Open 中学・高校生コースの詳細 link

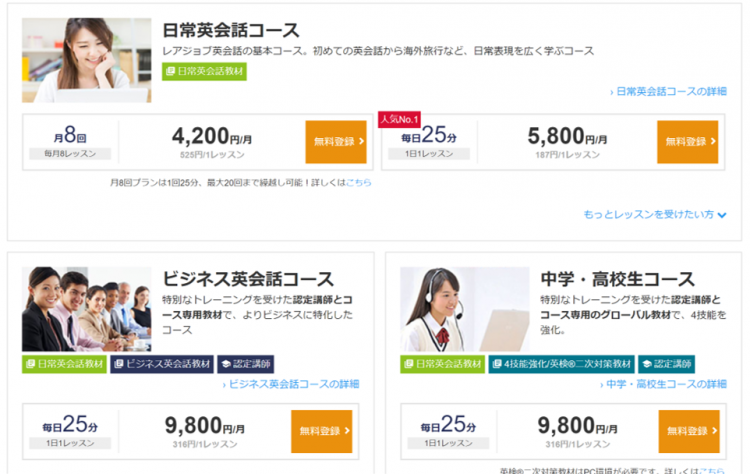(663, 384)
